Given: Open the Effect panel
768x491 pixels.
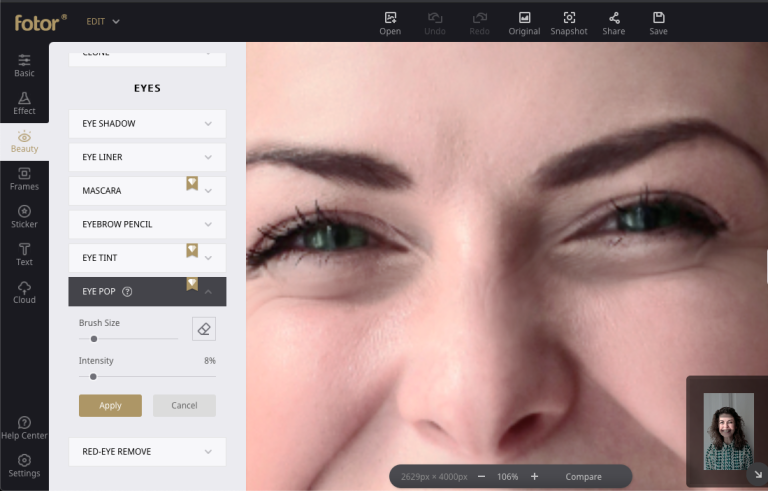Looking at the screenshot, I should click(x=24, y=103).
